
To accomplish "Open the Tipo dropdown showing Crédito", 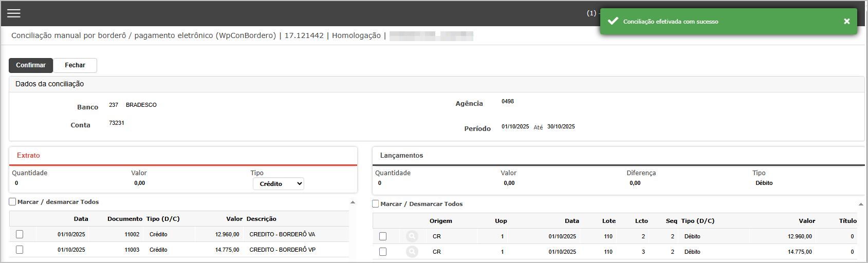I will point(278,184).
